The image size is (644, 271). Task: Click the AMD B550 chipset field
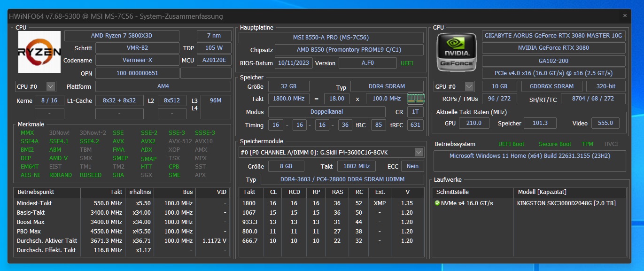pos(349,50)
